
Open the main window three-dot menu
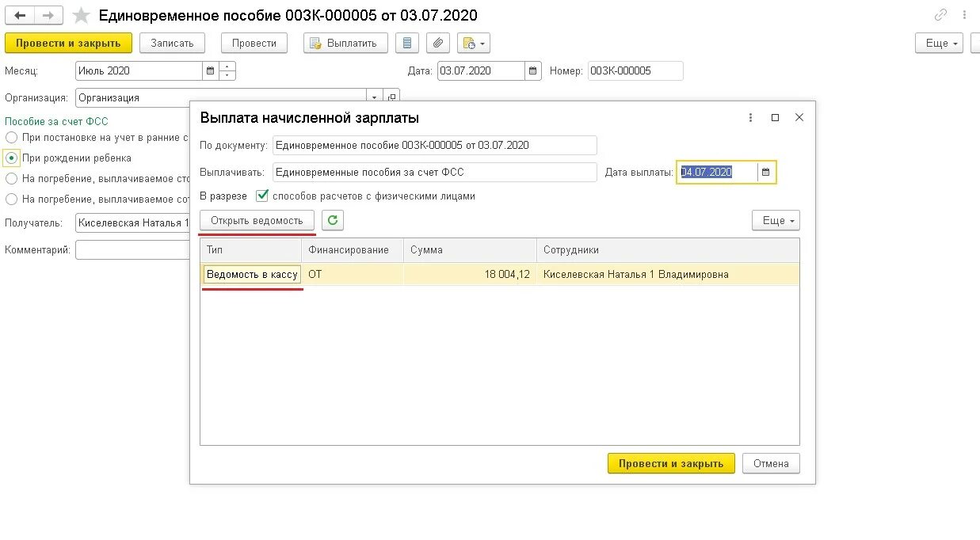(x=964, y=15)
